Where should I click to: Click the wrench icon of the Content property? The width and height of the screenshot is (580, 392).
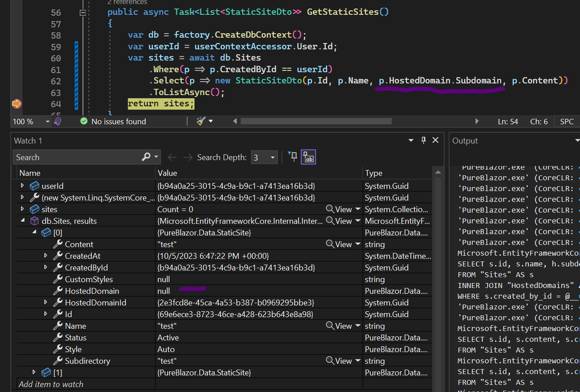58,244
